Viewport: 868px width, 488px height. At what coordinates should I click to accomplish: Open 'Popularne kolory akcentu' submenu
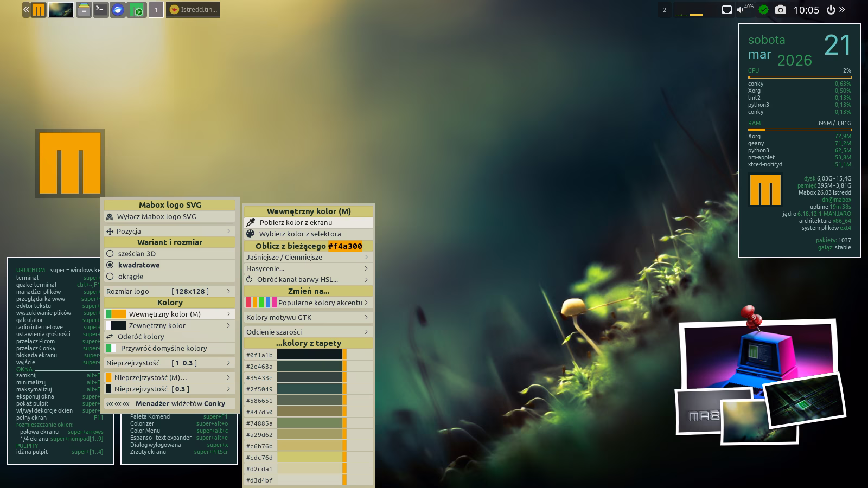pyautogui.click(x=308, y=303)
